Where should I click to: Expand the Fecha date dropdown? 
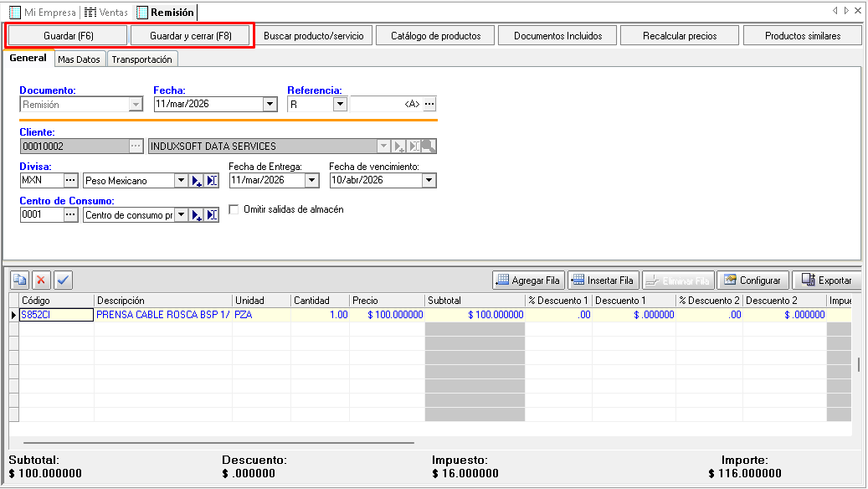(x=270, y=105)
